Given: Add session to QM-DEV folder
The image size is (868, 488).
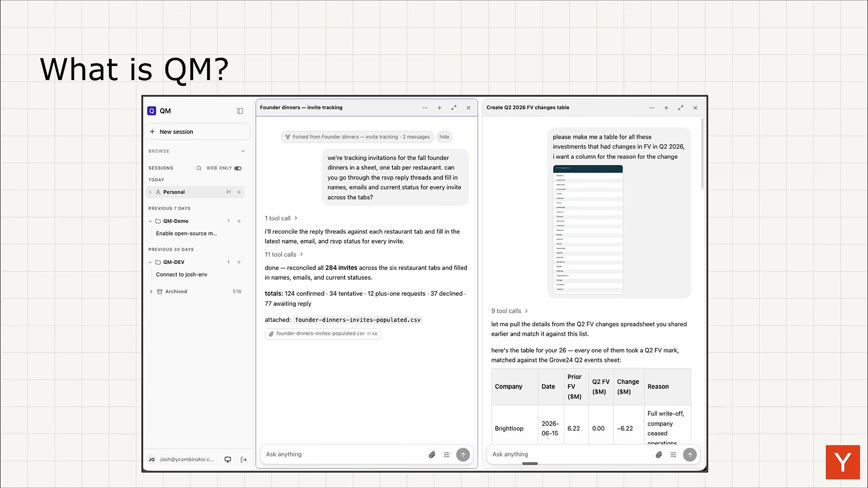Looking at the screenshot, I should pos(239,262).
